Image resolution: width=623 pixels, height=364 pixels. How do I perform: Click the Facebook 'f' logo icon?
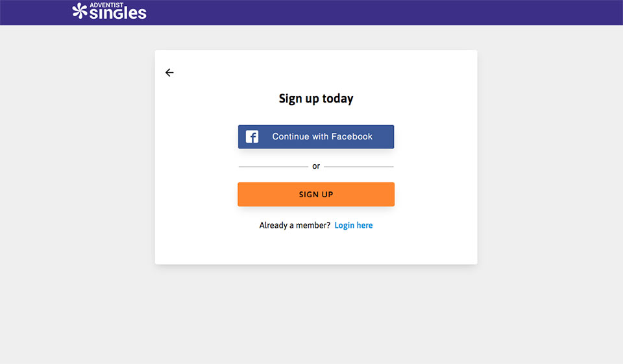coord(252,137)
